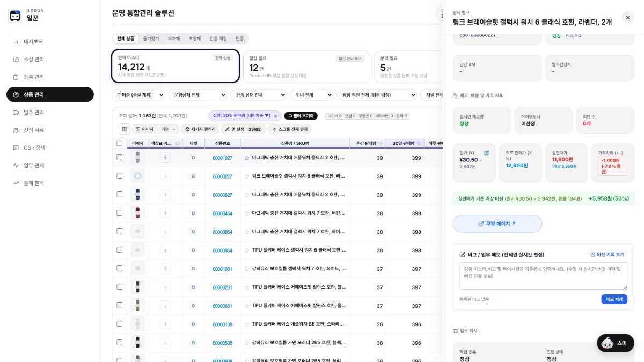Click 스크롤 전체 펼침 button
644x362 pixels.
click(x=290, y=129)
